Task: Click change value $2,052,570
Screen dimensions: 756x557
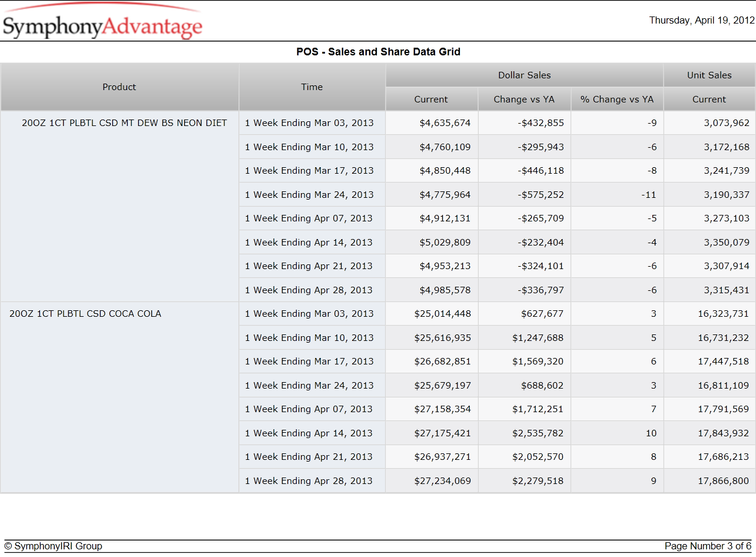Action: pyautogui.click(x=538, y=457)
